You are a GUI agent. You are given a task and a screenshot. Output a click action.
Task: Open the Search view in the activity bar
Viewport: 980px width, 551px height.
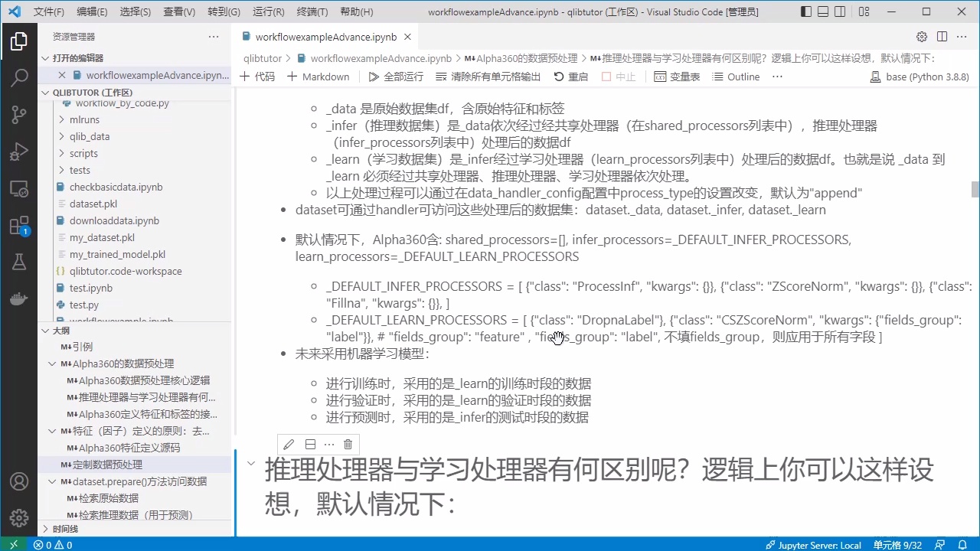(x=19, y=77)
